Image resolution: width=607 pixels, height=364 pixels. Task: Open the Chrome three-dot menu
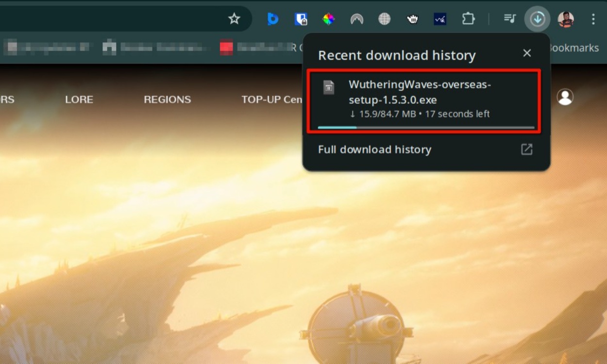[x=593, y=19]
